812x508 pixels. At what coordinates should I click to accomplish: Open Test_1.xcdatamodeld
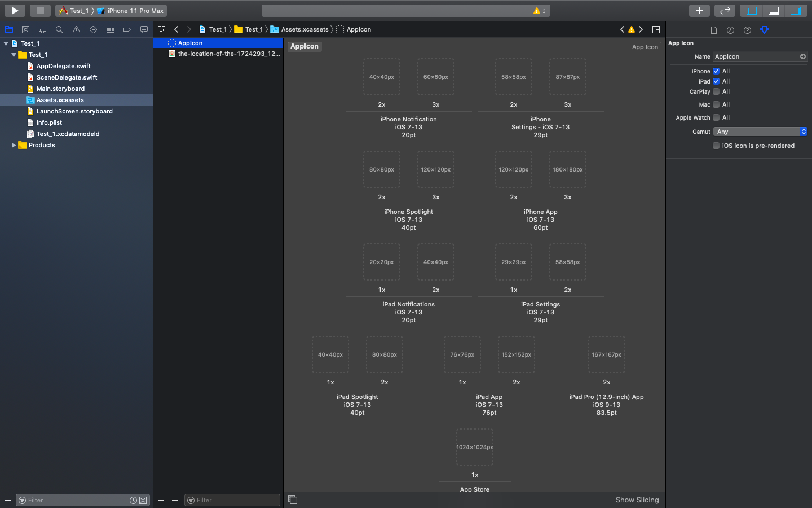(x=68, y=134)
